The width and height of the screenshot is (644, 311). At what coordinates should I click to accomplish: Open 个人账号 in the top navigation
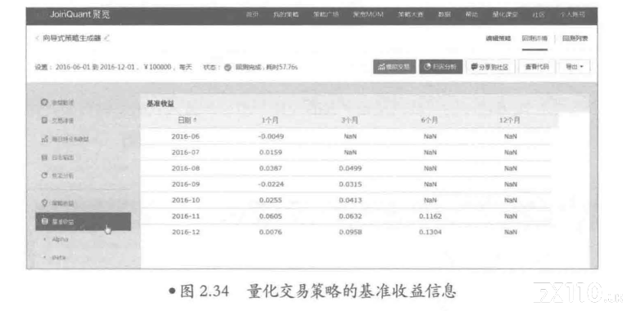click(572, 15)
